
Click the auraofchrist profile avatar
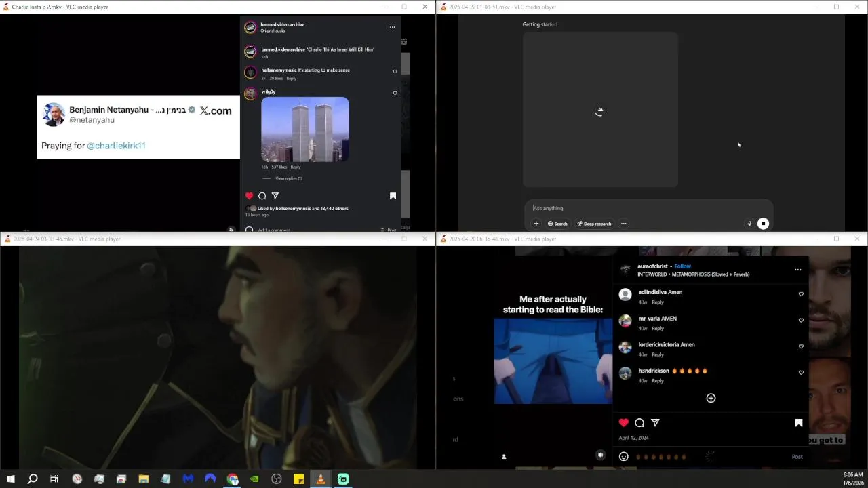(x=625, y=270)
